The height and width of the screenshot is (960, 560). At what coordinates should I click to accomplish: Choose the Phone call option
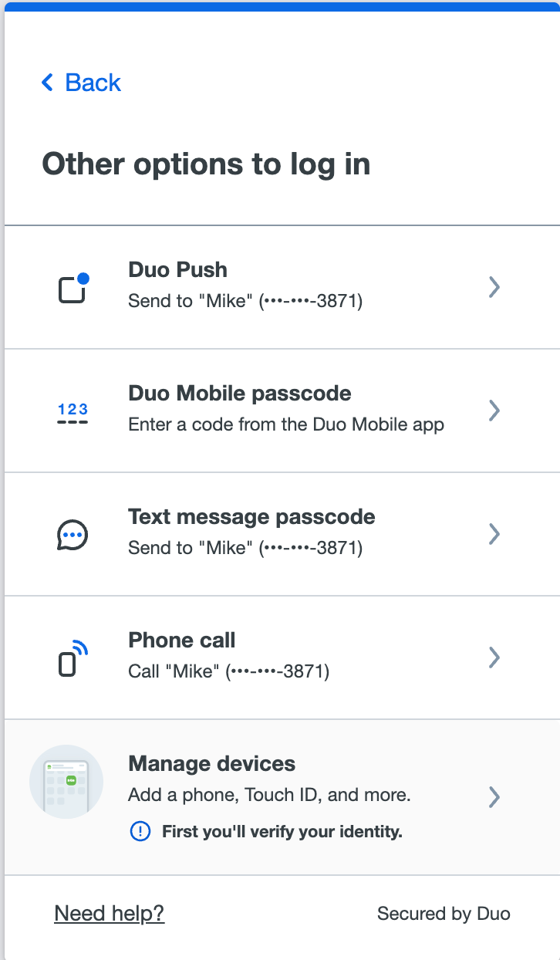[x=282, y=657]
